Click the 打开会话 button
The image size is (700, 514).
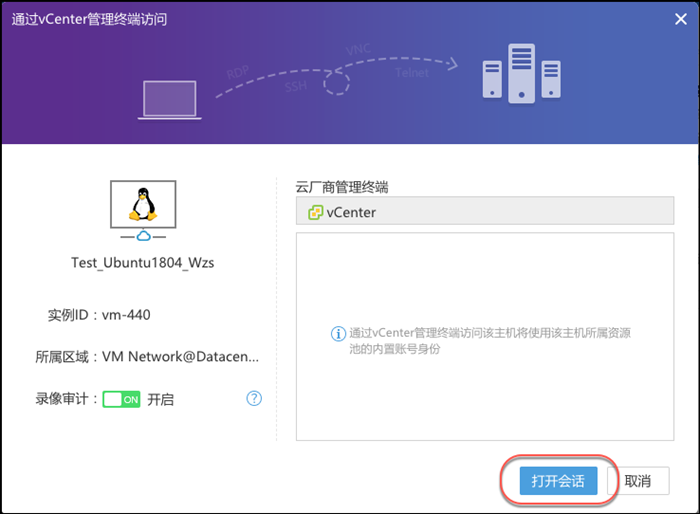point(558,481)
